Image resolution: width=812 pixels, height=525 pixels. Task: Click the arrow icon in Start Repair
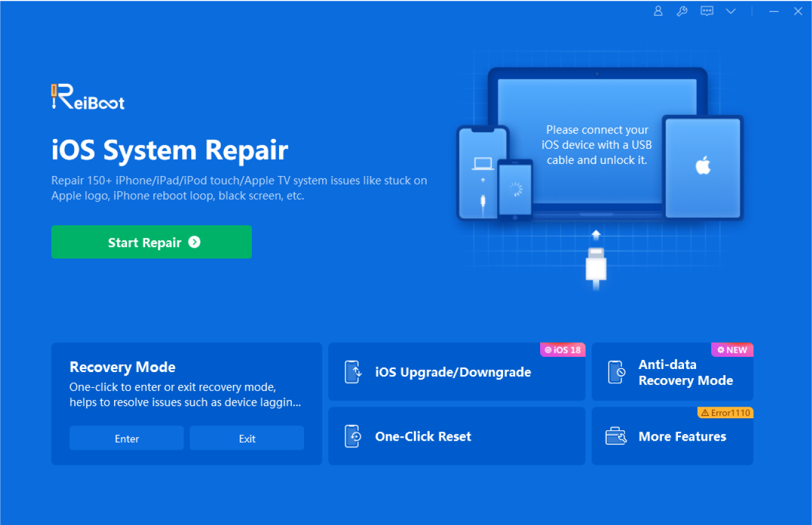(194, 242)
